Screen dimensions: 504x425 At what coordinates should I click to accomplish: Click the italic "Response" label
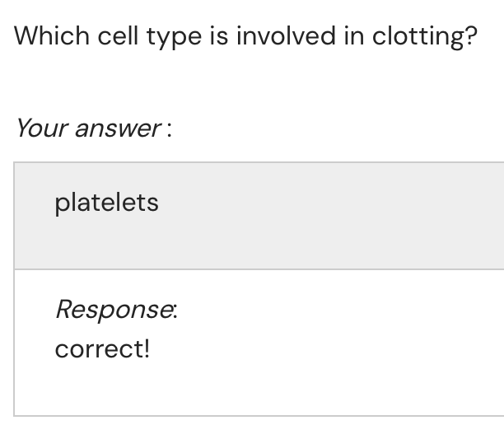[x=115, y=310]
